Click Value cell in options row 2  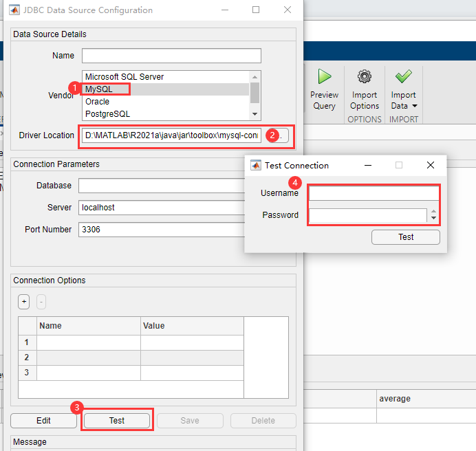(x=192, y=357)
